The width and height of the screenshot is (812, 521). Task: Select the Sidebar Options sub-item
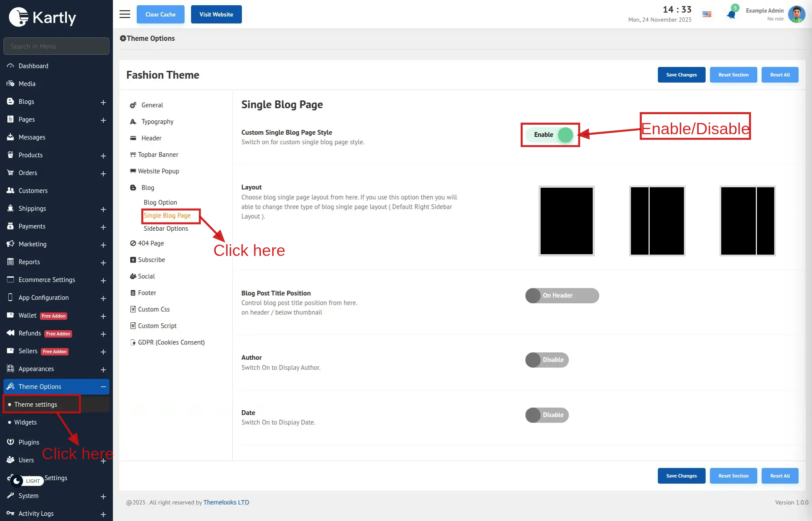(x=166, y=229)
